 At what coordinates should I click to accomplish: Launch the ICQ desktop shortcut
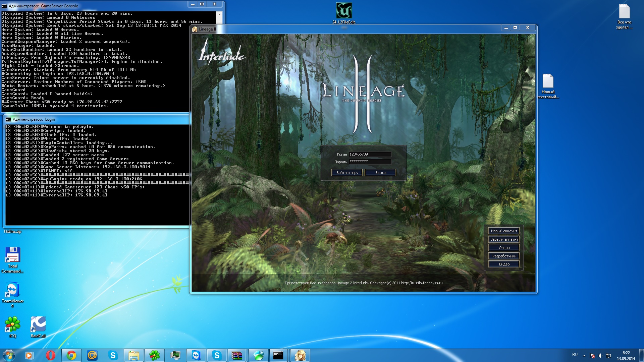click(x=13, y=327)
